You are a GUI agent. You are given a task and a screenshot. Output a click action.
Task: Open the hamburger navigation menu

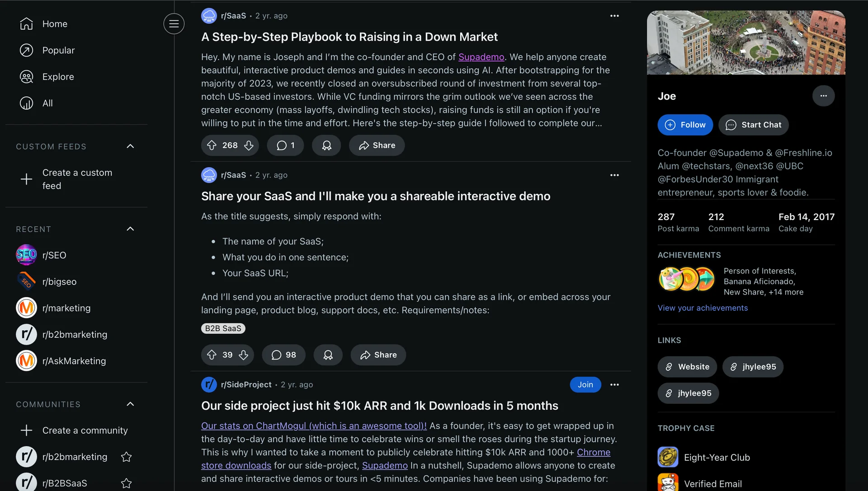[174, 23]
